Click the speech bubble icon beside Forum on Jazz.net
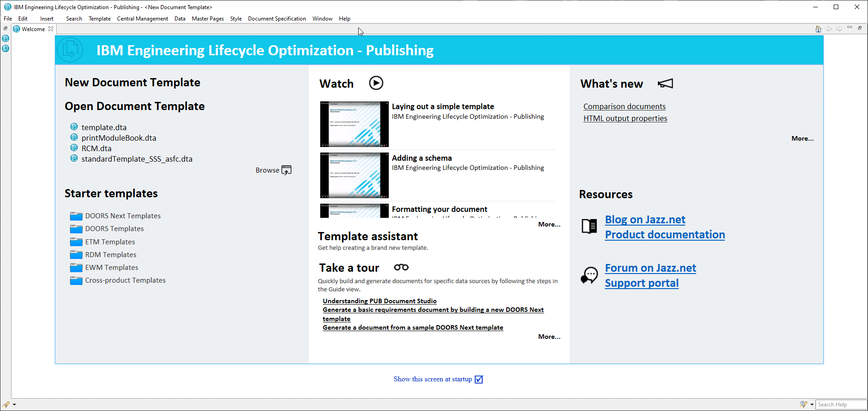Image resolution: width=868 pixels, height=411 pixels. pos(589,275)
